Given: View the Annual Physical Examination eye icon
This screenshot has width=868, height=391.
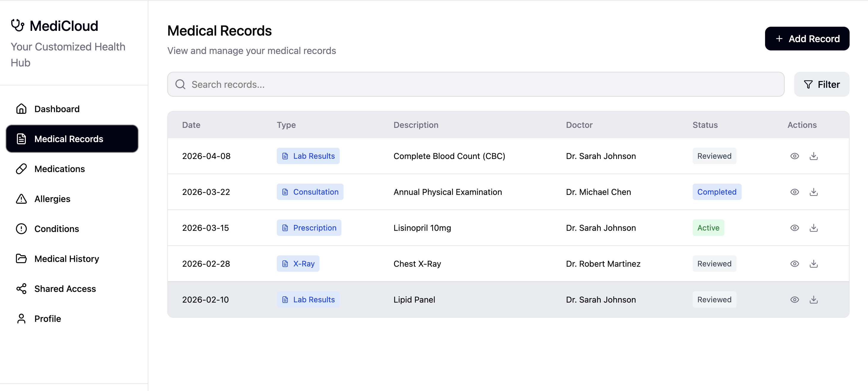Looking at the screenshot, I should pyautogui.click(x=794, y=192).
